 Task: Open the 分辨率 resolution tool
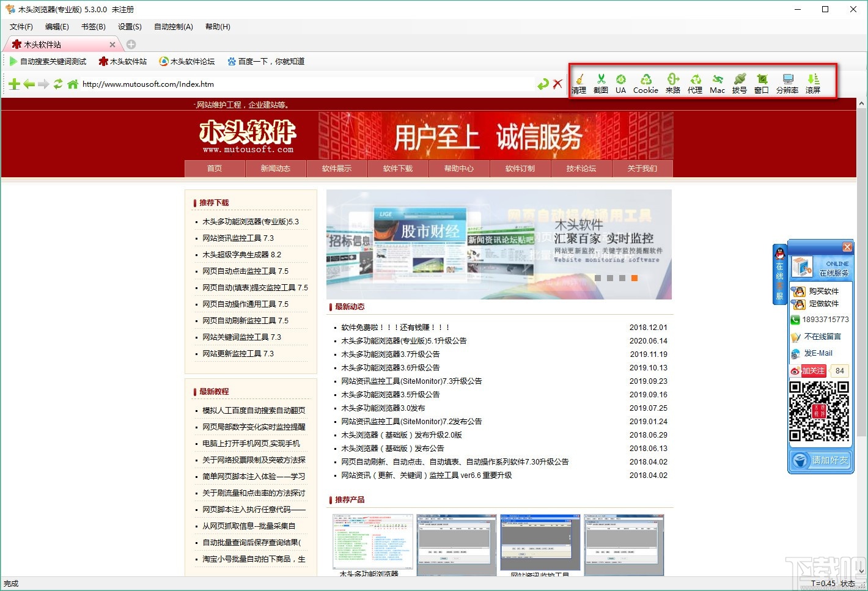tap(787, 83)
